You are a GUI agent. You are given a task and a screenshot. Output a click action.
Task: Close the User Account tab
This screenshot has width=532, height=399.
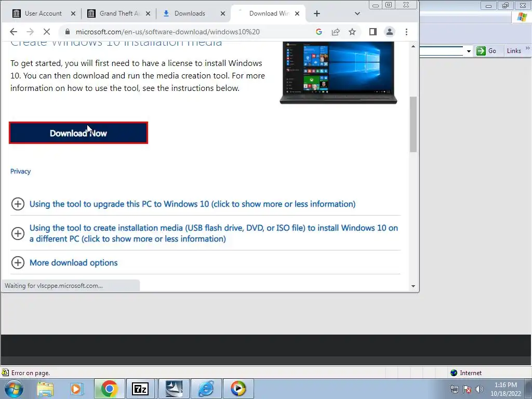tap(73, 14)
